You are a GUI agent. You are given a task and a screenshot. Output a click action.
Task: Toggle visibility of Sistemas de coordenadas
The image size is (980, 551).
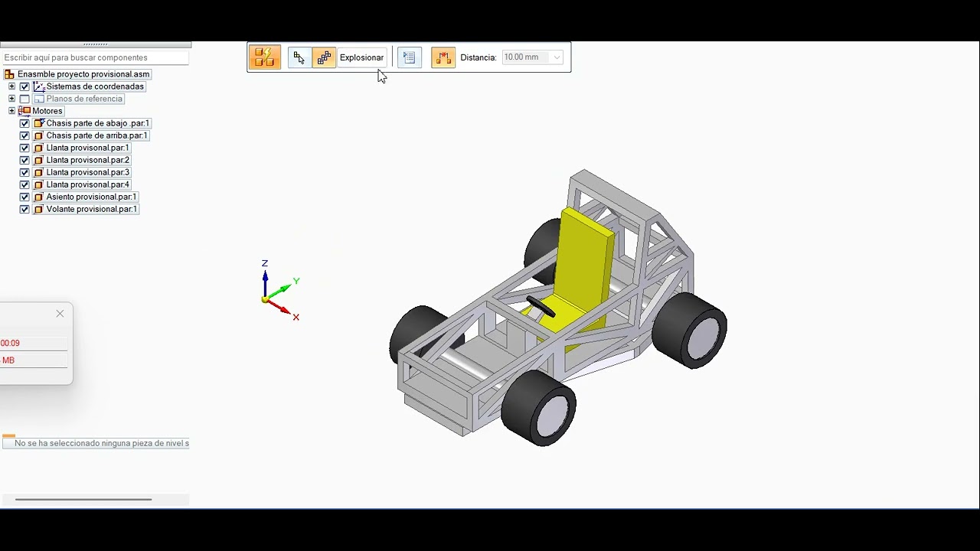(24, 86)
